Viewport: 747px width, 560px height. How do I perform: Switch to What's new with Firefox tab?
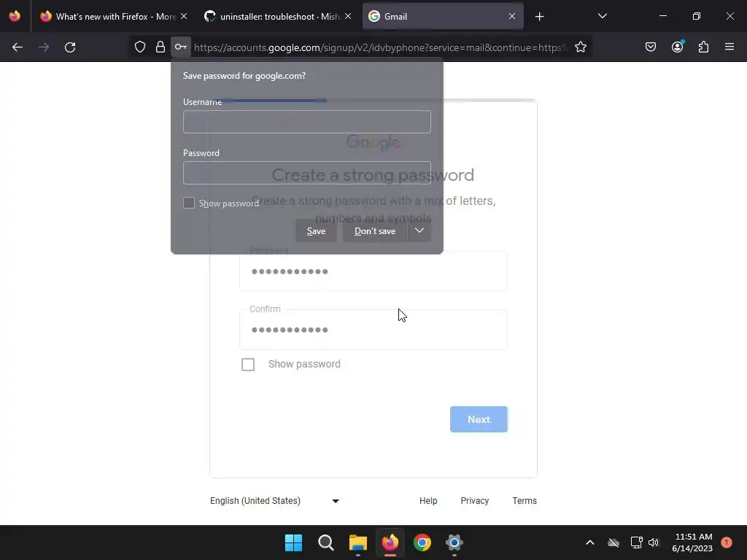click(113, 16)
